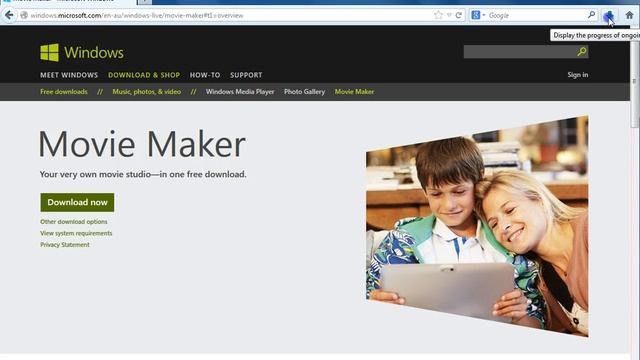The width and height of the screenshot is (640, 360).
Task: Reload the page with the refresh icon
Action: (458, 16)
